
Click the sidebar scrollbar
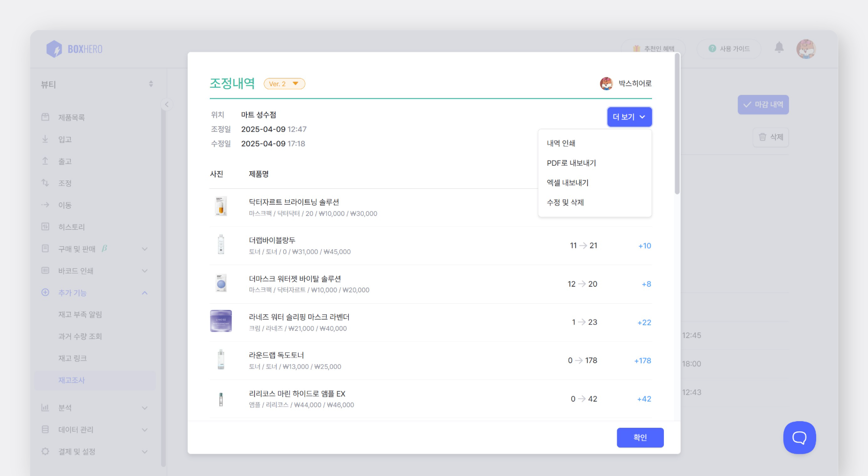click(164, 287)
